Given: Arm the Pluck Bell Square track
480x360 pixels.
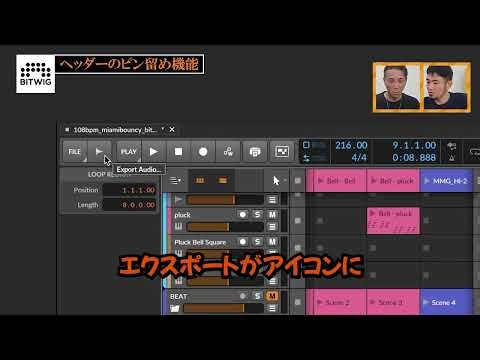Looking at the screenshot, I should (x=243, y=242).
